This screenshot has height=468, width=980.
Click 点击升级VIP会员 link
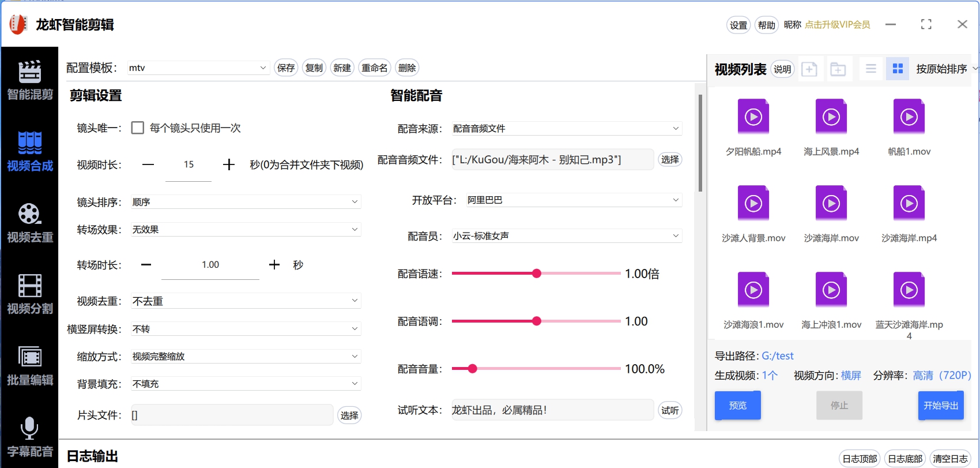837,25
